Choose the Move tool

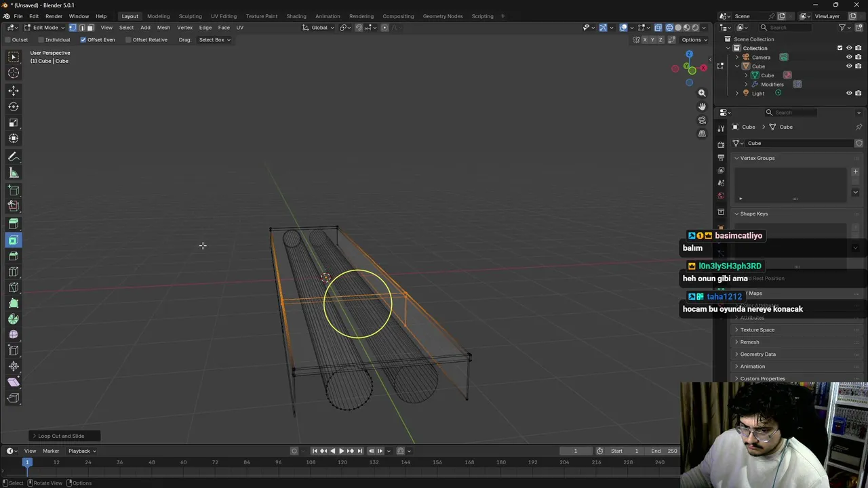tap(14, 91)
